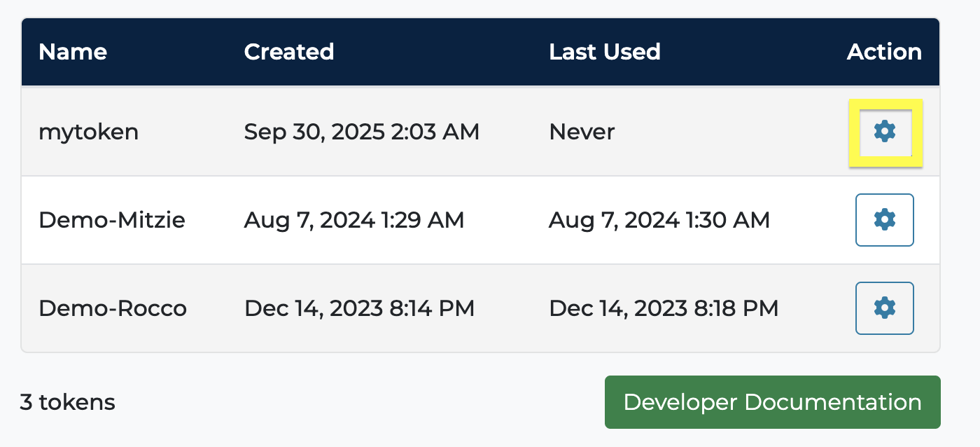The image size is (980, 447).
Task: Select the Demo-Rocco token name
Action: [113, 308]
